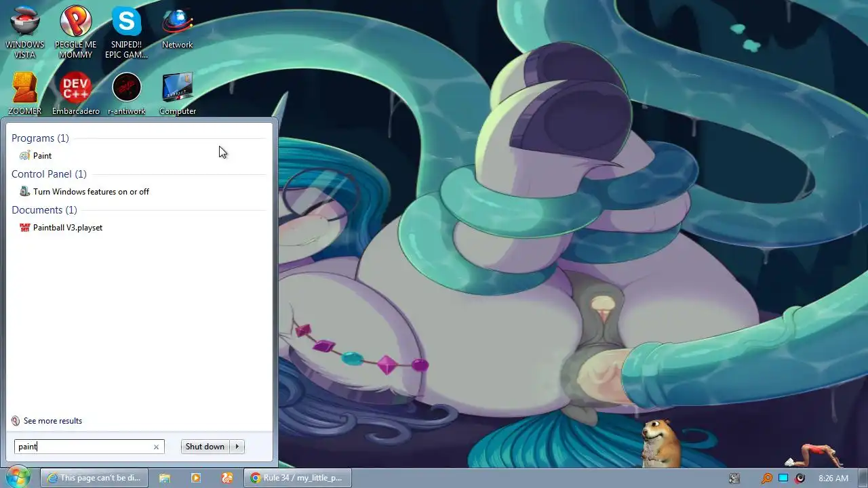This screenshot has height=488, width=868.
Task: Click the Paint program icon in results
Action: (25, 155)
